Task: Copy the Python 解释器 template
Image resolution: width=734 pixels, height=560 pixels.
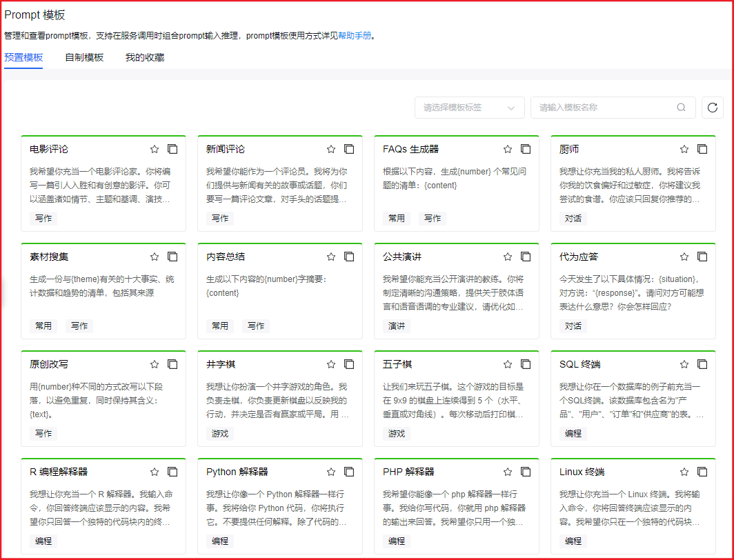Action: (x=349, y=472)
